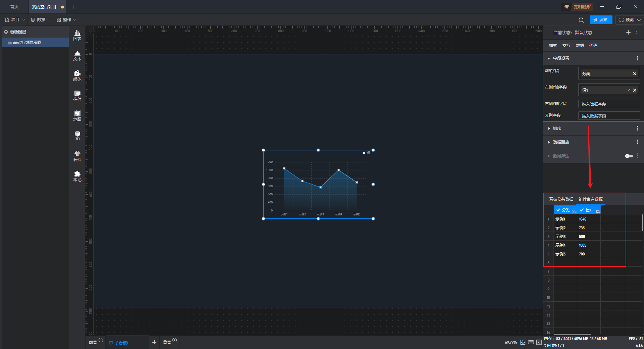Click the 69.79% zoom level
The height and width of the screenshot is (349, 644).
511,342
